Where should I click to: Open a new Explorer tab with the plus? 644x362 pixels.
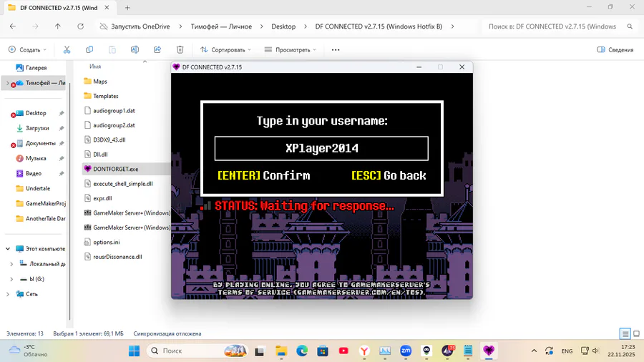(x=127, y=8)
